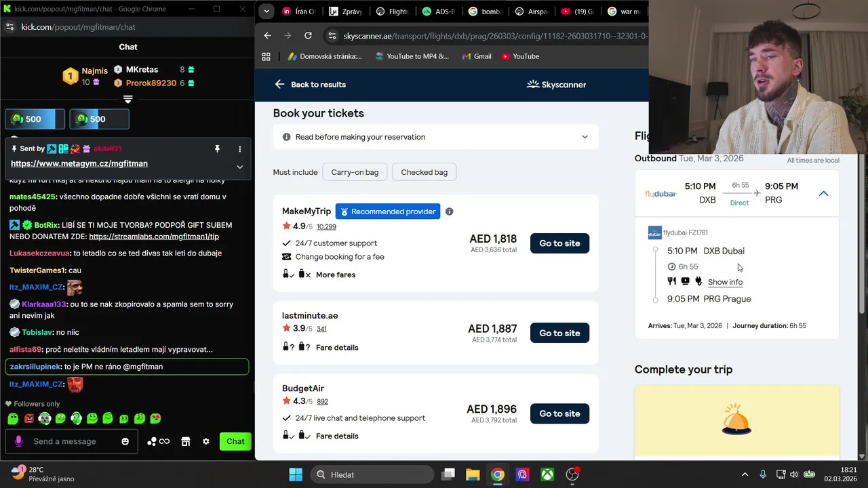This screenshot has width=868, height=488.
Task: Click the Back to results arrow icon
Action: pyautogui.click(x=279, y=84)
